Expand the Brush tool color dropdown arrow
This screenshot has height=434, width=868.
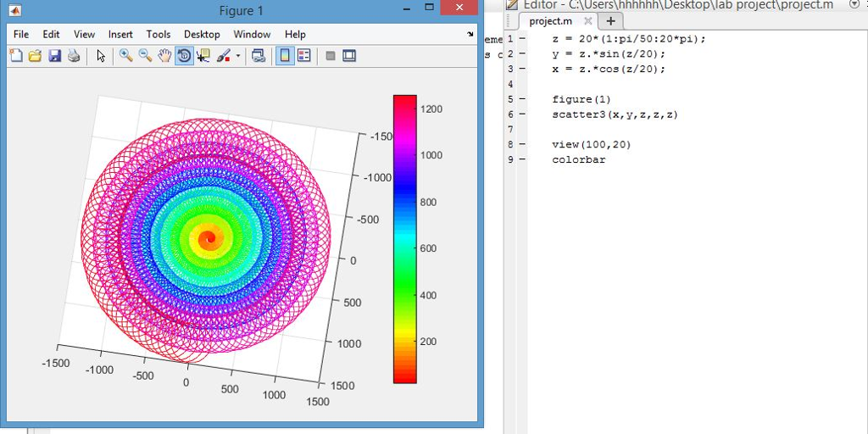tap(238, 56)
